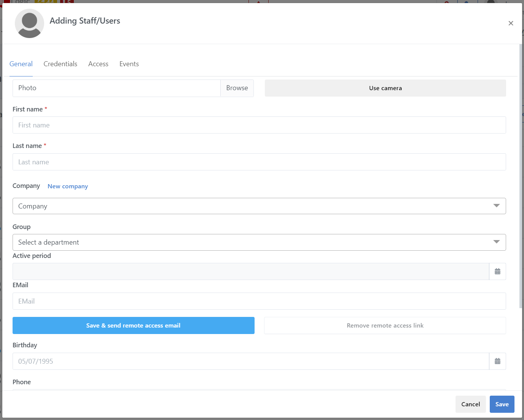Click into the Last name field
This screenshot has width=524, height=420.
coord(259,162)
